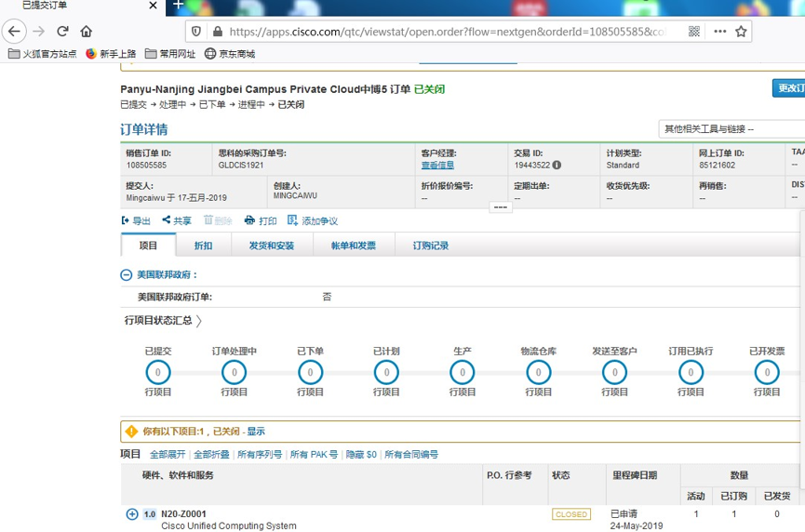Click 物流仓库 status circle

tap(539, 372)
